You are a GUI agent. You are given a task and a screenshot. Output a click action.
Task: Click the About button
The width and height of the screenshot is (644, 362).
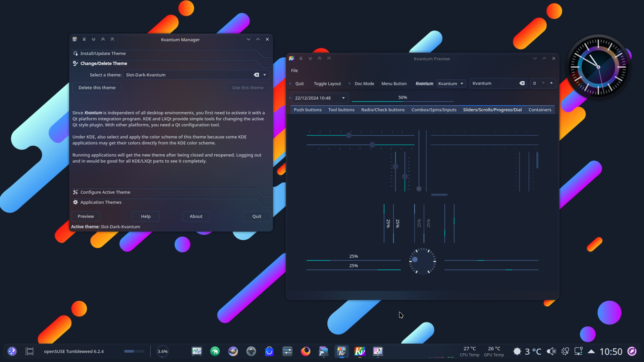click(x=196, y=216)
